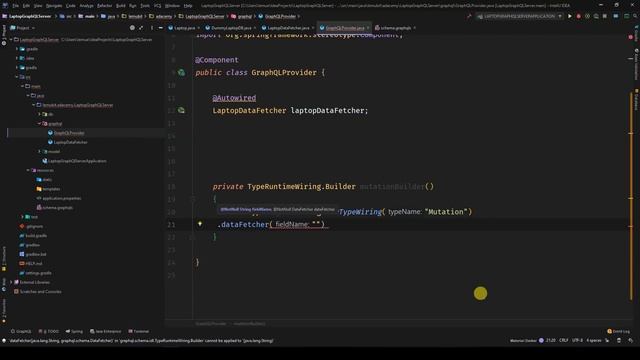Image resolution: width=640 pixels, height=360 pixels.
Task: Click the Stop square icon in run toolbar
Action: coord(604,16)
